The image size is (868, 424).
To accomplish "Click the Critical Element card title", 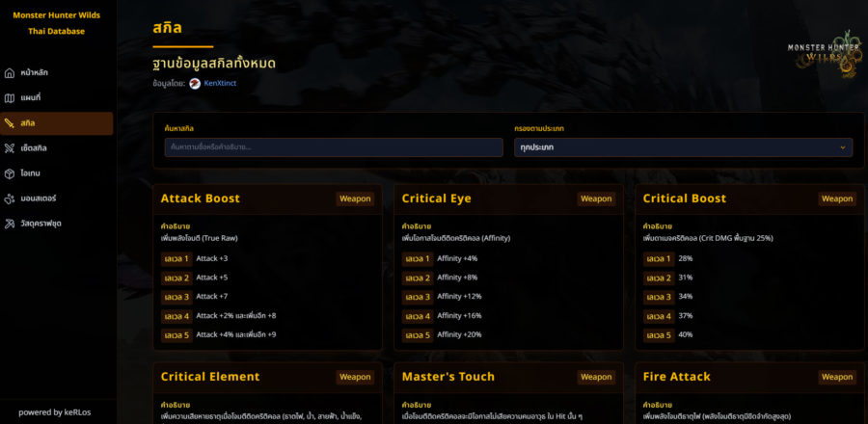I will [x=210, y=377].
